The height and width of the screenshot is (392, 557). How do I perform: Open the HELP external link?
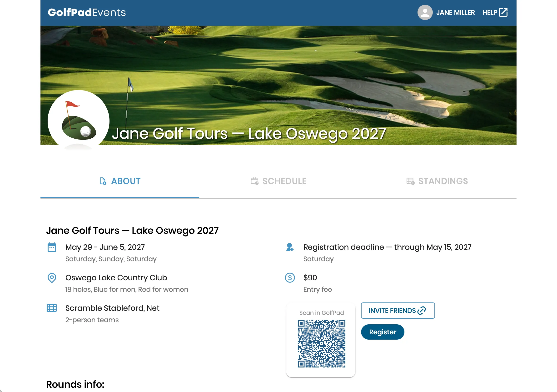pos(495,12)
